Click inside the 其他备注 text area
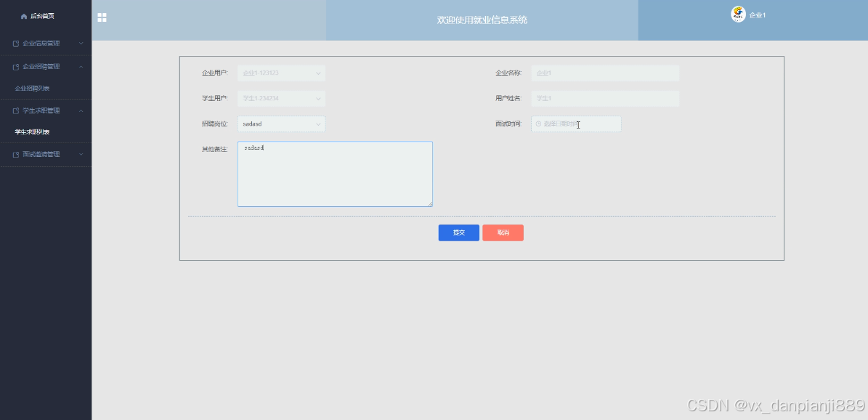The width and height of the screenshot is (868, 420). point(335,174)
